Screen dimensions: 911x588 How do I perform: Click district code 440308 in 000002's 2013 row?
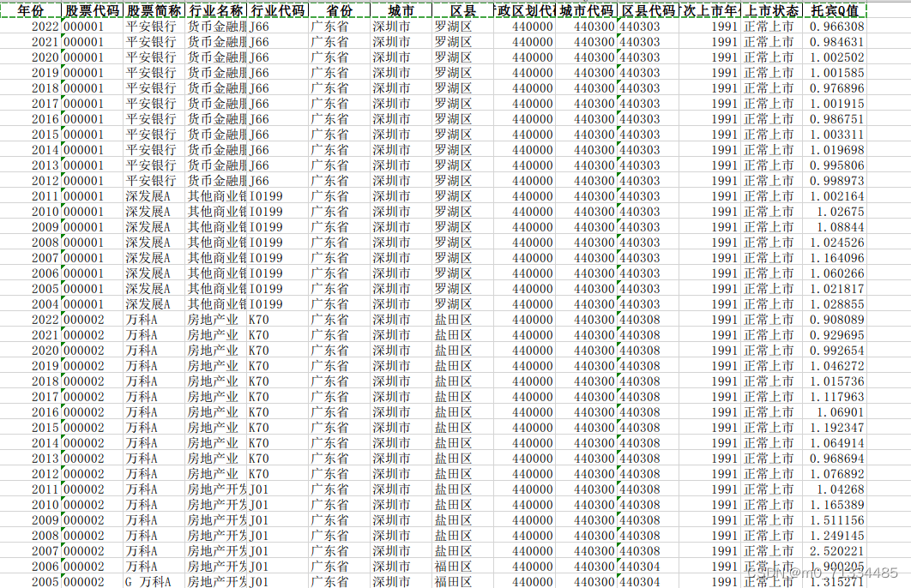[648, 459]
